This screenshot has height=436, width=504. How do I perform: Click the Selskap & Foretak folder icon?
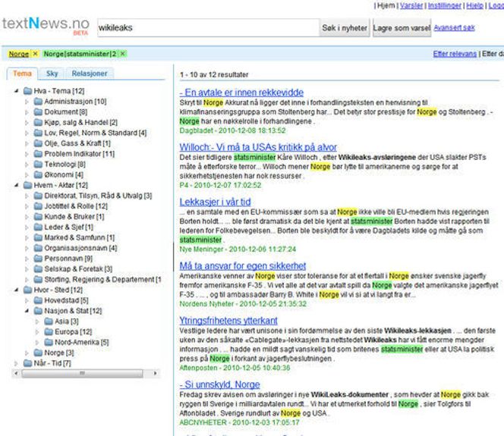(x=38, y=268)
